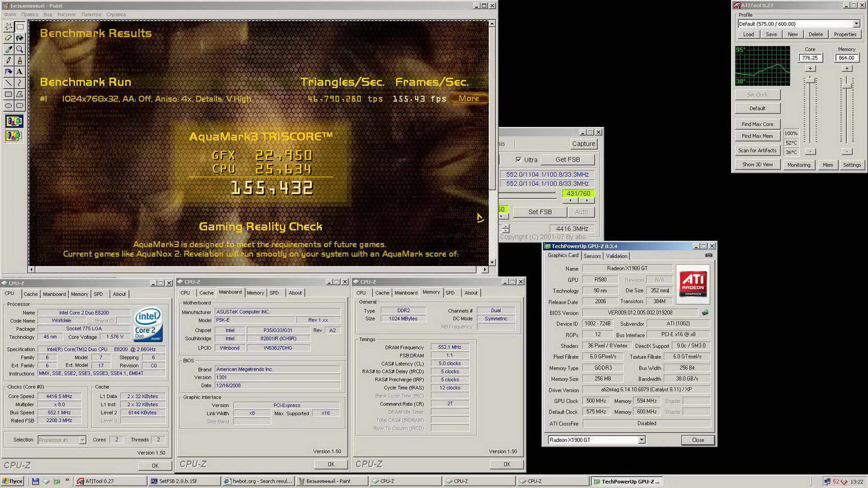Open the Рисунок menu in Paint
Image resolution: width=868 pixels, height=488 pixels.
coord(67,14)
